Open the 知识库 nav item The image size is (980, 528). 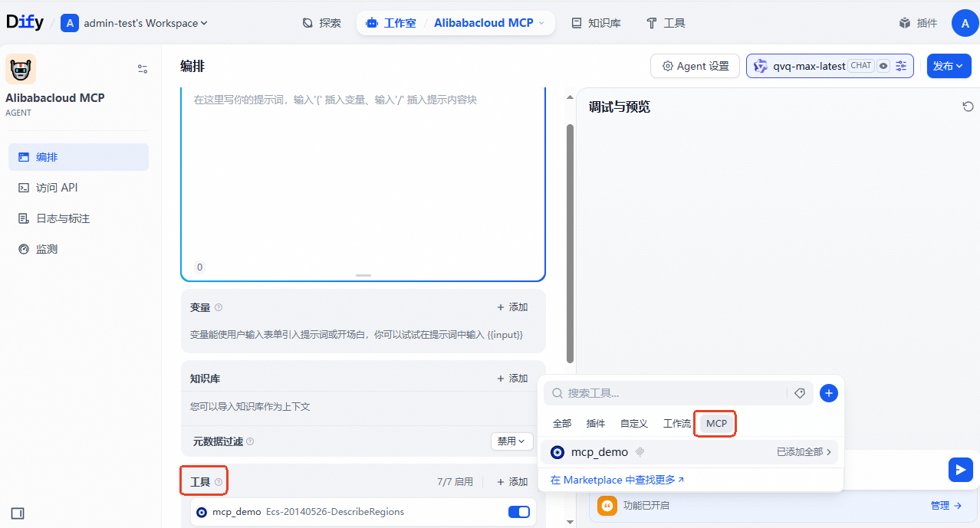pyautogui.click(x=597, y=23)
